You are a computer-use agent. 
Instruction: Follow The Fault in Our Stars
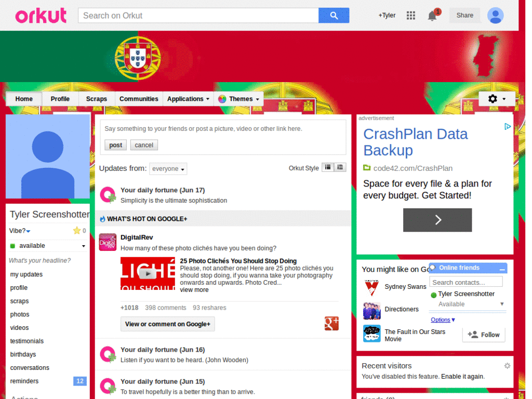tap(484, 335)
